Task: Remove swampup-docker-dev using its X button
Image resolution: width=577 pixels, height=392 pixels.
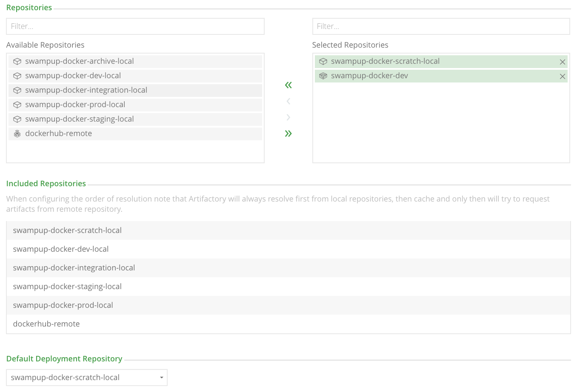Action: (x=563, y=76)
